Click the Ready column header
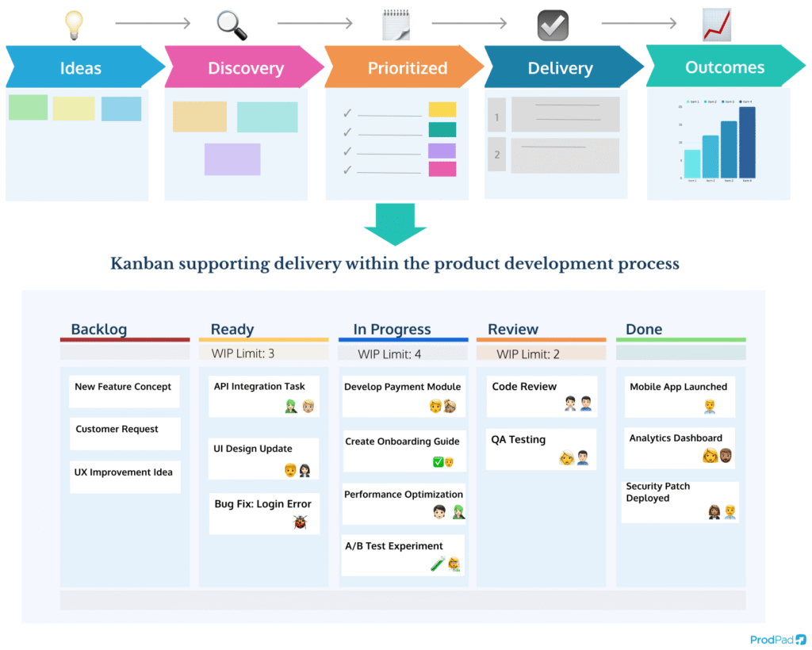Screen dimensions: 812x650 click(232, 329)
